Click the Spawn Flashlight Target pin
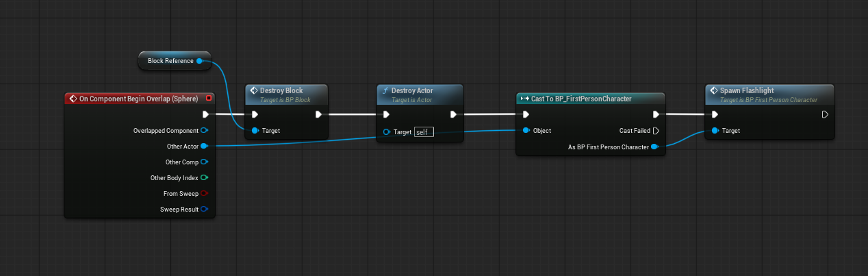The image size is (868, 276). coord(715,130)
